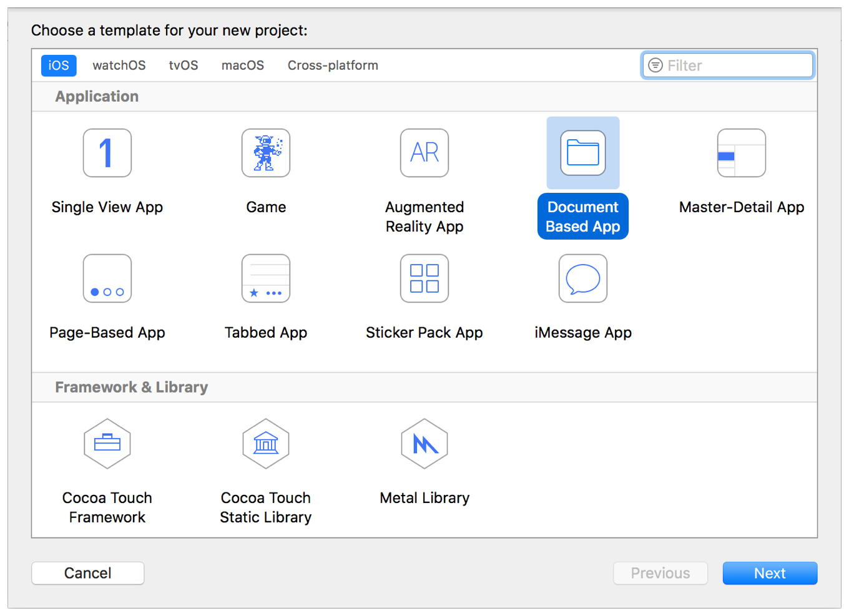Switch to the watchOS tab
Screen dimensions: 849x616
click(119, 65)
